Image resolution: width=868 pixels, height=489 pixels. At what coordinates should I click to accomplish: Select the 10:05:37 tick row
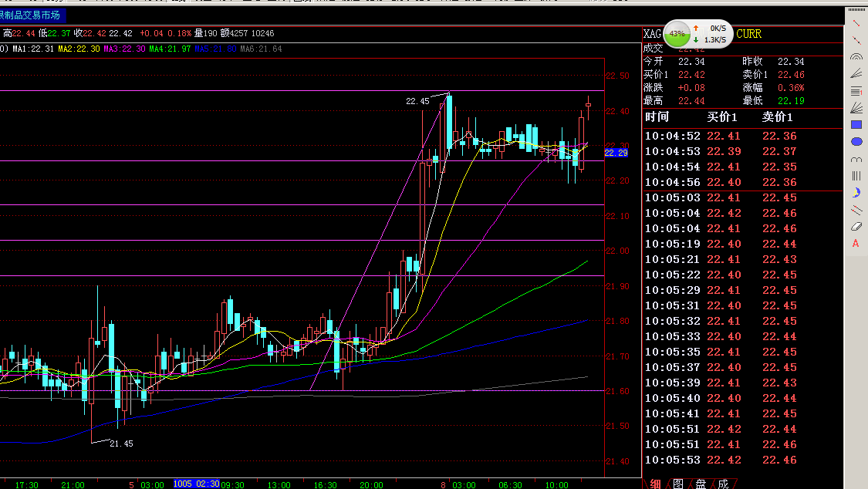pyautogui.click(x=742, y=367)
